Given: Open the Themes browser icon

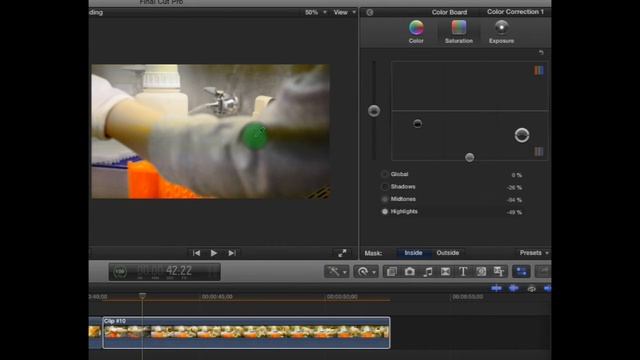Looking at the screenshot, I should click(x=499, y=271).
